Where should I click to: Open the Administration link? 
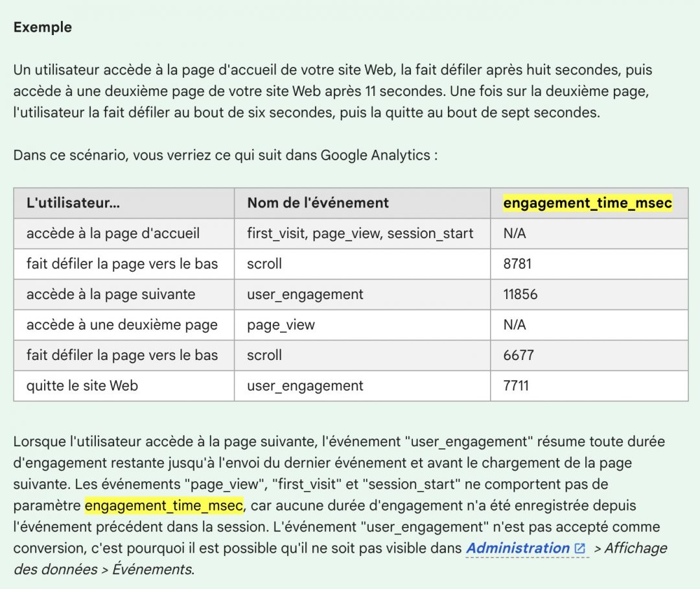coord(518,548)
